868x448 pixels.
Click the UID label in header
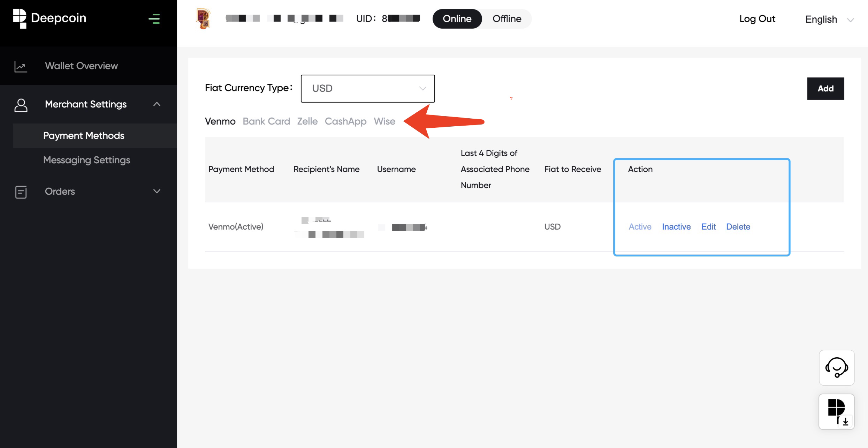click(366, 18)
